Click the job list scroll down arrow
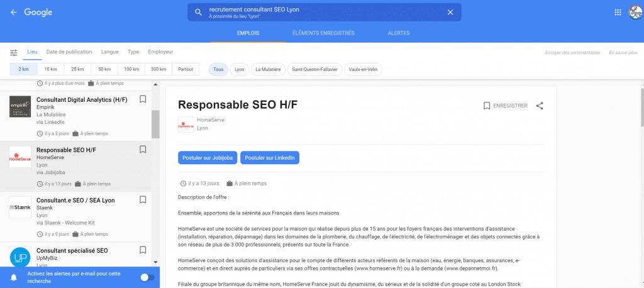Viewport: 644px width, 288px height. tap(155, 262)
